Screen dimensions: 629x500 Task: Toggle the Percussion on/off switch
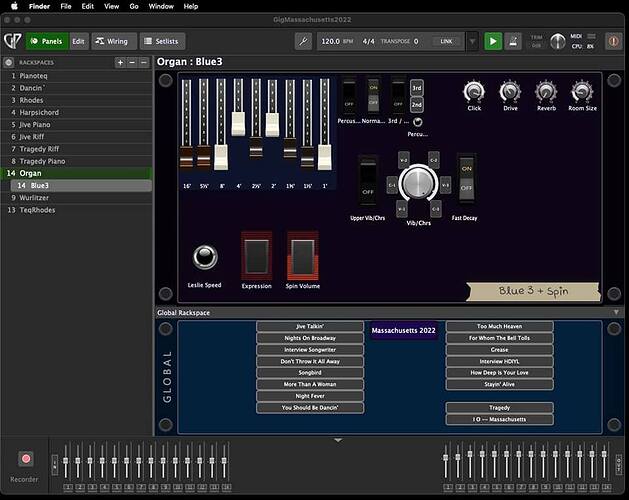point(349,96)
